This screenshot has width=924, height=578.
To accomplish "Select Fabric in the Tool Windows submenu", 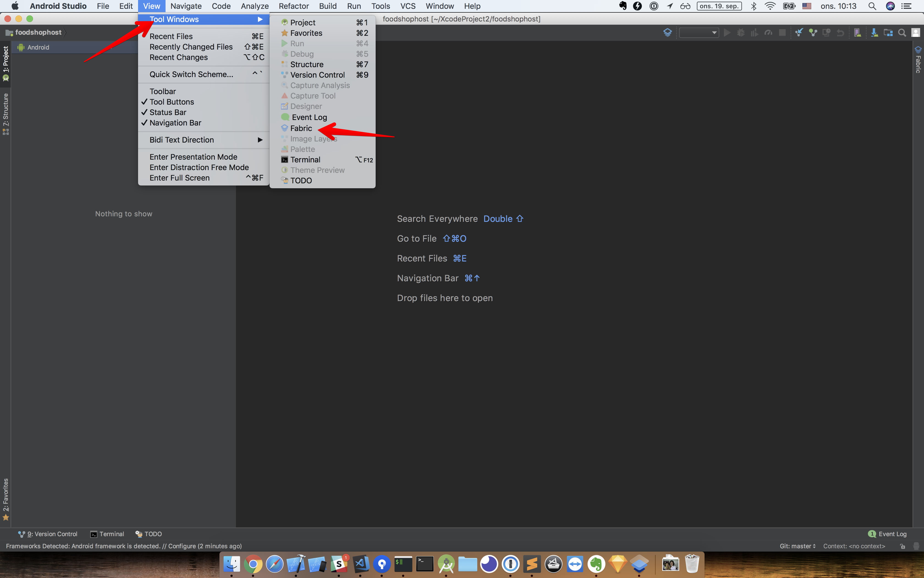I will 322,129.
